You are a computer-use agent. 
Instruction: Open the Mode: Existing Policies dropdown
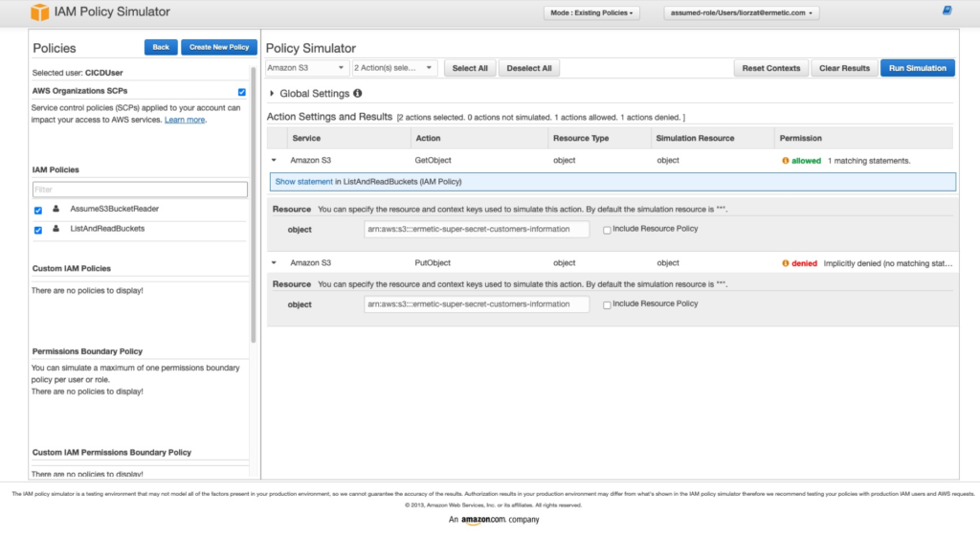(x=591, y=12)
